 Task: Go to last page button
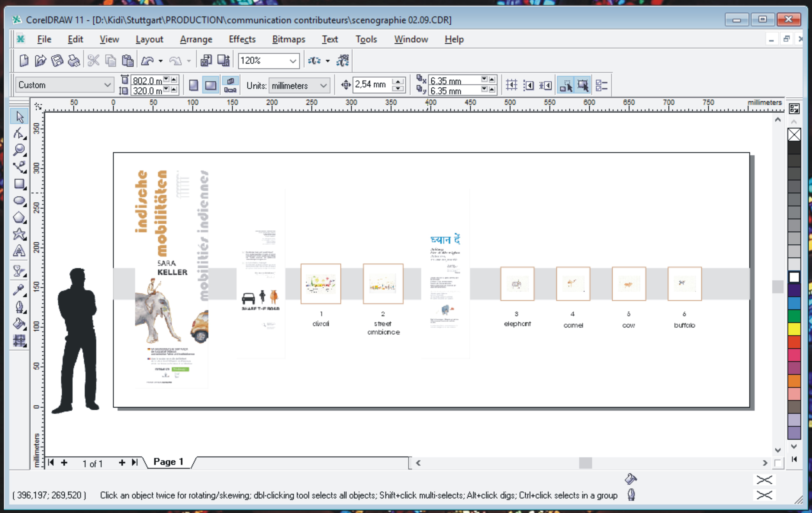pos(135,462)
